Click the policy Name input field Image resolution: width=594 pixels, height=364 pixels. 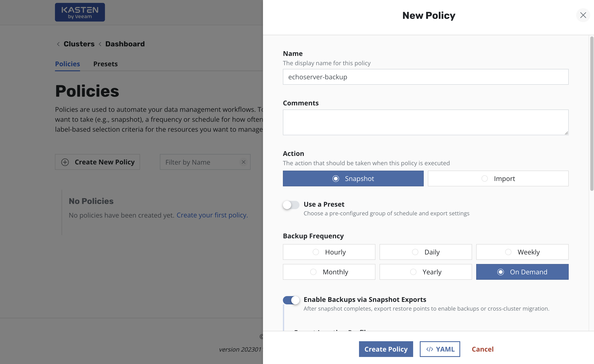[426, 77]
